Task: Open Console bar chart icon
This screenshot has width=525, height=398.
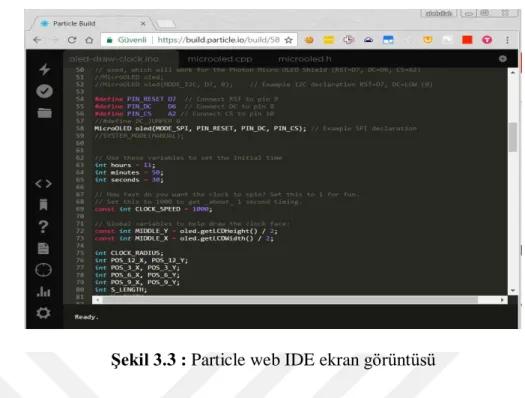Action: click(x=44, y=292)
